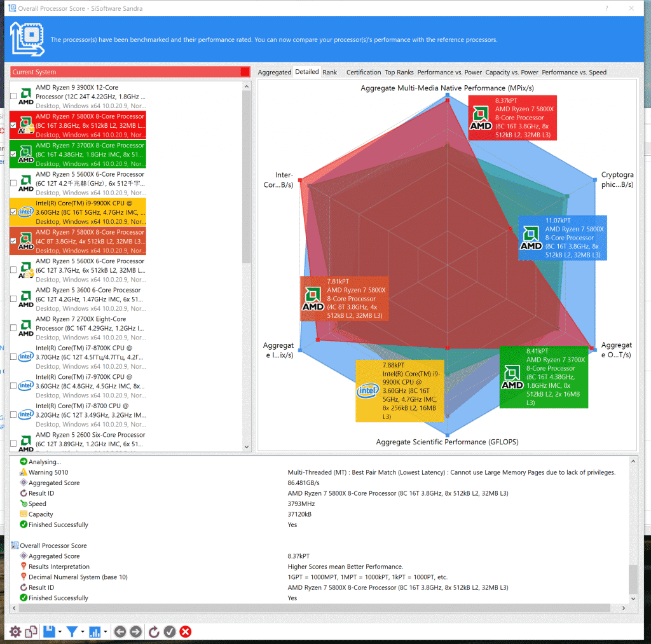Open the Performance vs. Speed tab
Screen dimensions: 651x644
(574, 72)
